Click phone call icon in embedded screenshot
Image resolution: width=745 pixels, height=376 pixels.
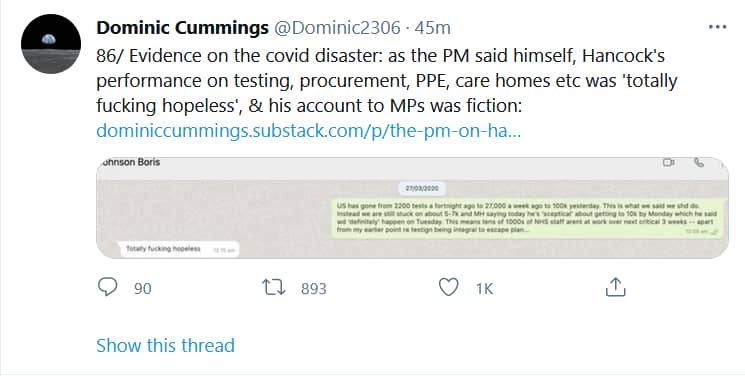[x=698, y=163]
